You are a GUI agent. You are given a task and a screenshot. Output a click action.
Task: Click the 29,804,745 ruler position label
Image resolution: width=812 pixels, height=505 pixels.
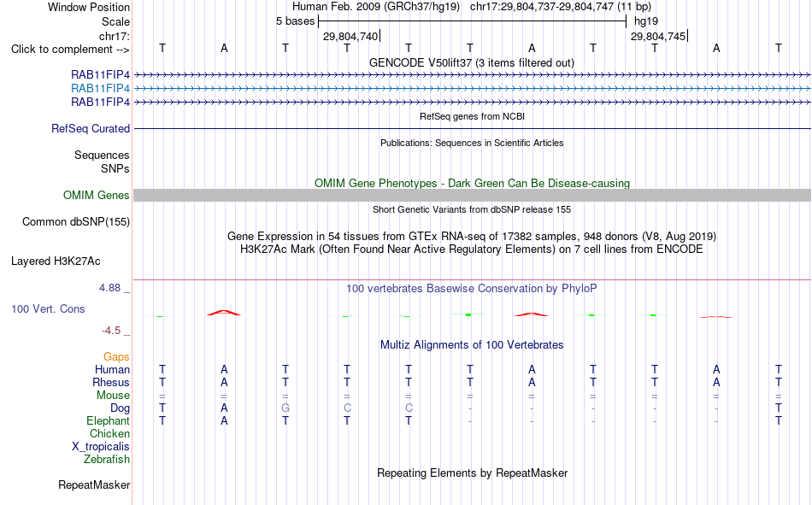658,36
